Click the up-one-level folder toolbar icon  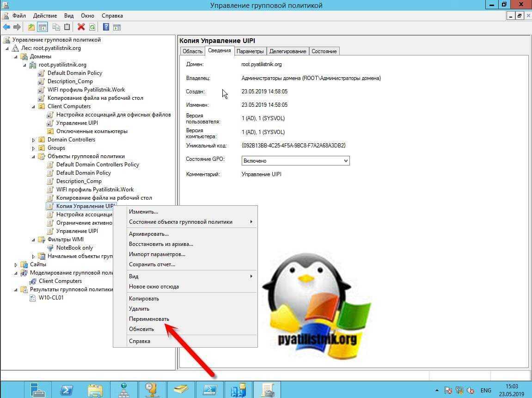point(31,27)
